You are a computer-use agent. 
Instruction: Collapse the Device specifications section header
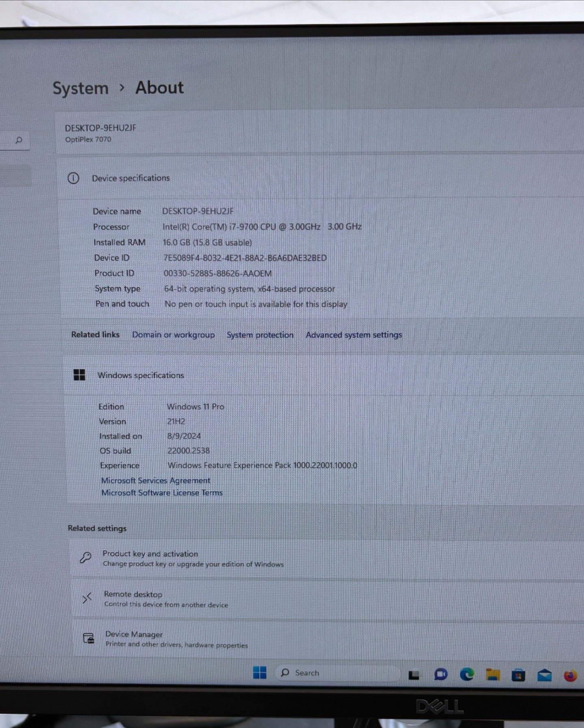[x=320, y=178]
